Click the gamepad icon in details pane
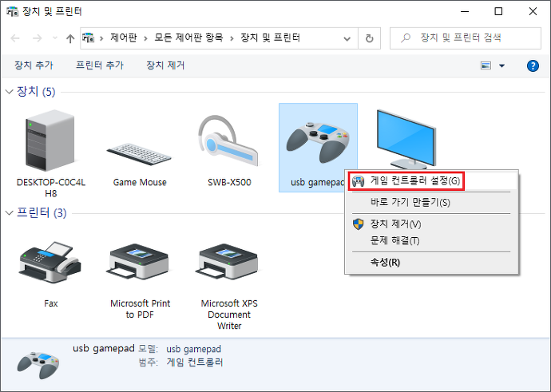This screenshot has height=392, width=551. [38, 366]
